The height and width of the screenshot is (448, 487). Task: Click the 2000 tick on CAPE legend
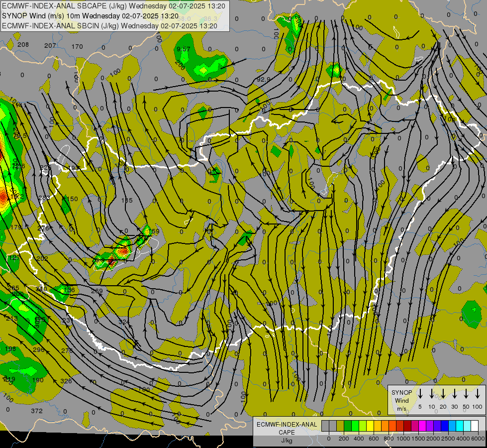[433, 439]
